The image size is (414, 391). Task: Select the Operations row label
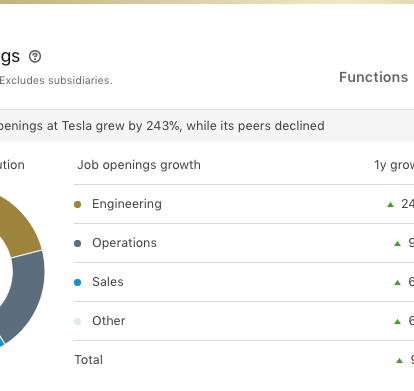click(x=124, y=243)
